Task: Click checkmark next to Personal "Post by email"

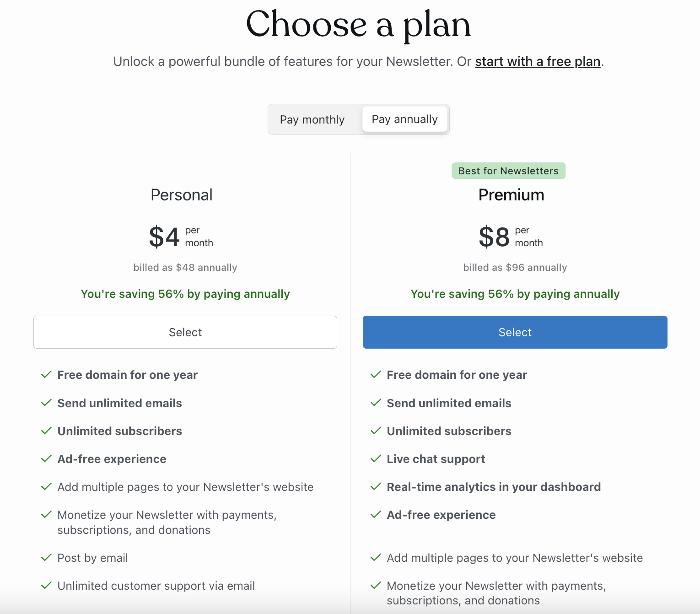Action: [46, 558]
